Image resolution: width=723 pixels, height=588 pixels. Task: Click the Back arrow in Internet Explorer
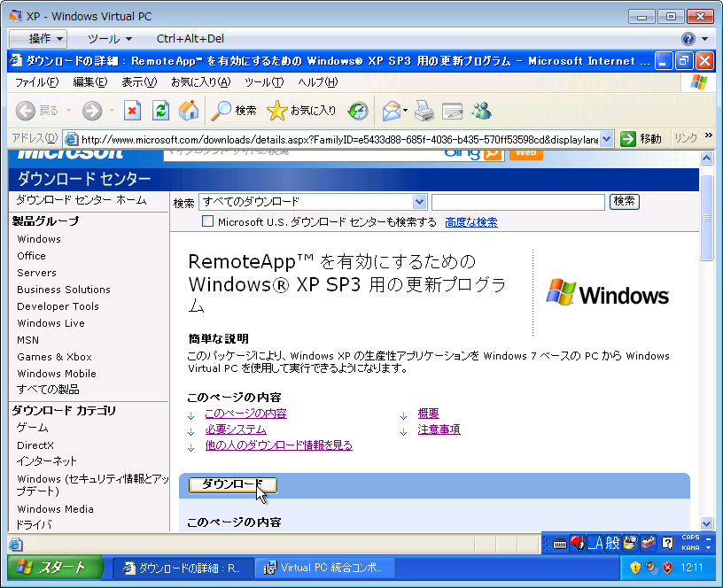(x=26, y=111)
